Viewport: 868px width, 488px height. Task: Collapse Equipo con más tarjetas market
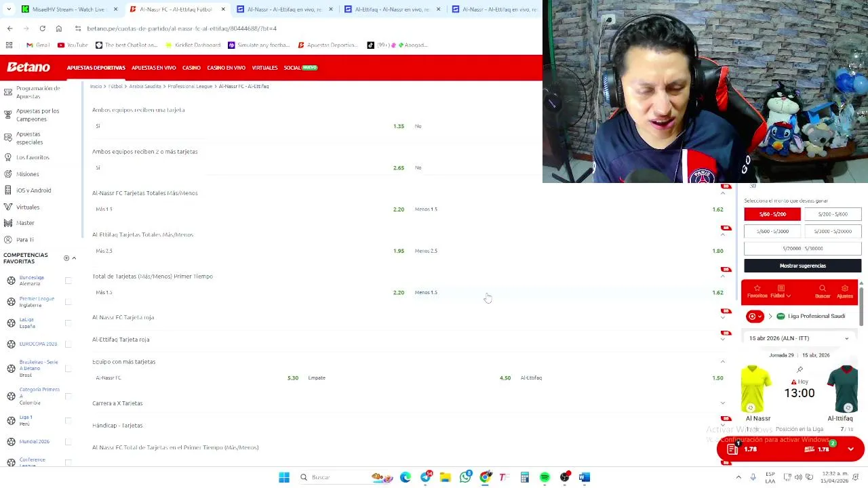pyautogui.click(x=723, y=362)
